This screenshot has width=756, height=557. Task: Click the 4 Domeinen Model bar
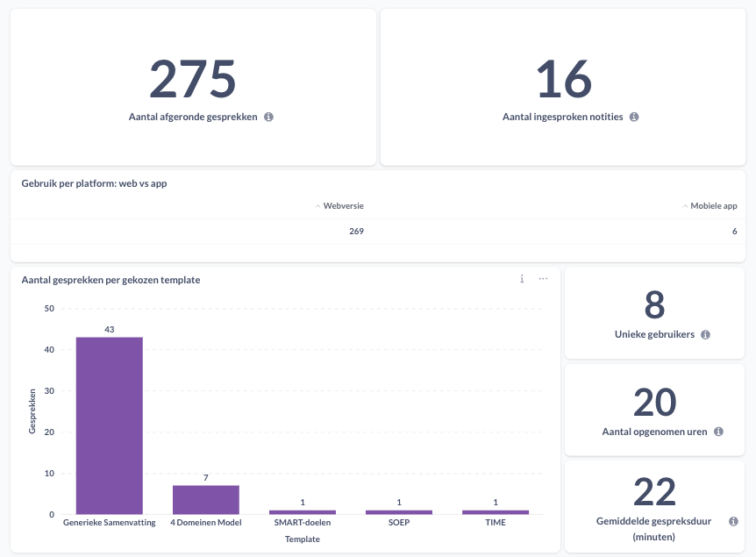coord(206,500)
